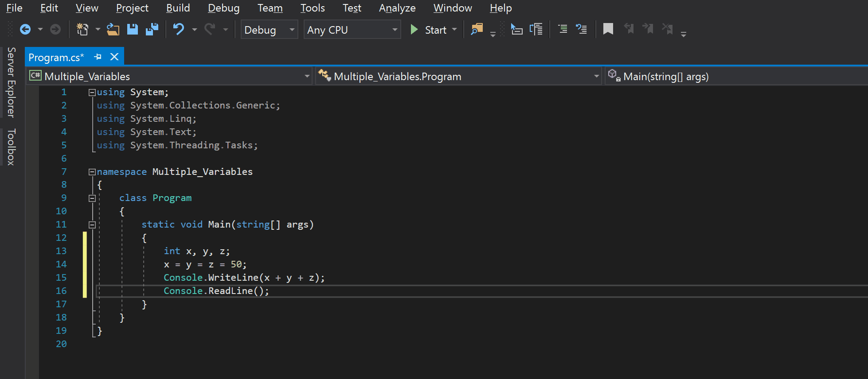
Task: Open the Multiple_Variables.Program type dropdown
Action: coord(459,76)
